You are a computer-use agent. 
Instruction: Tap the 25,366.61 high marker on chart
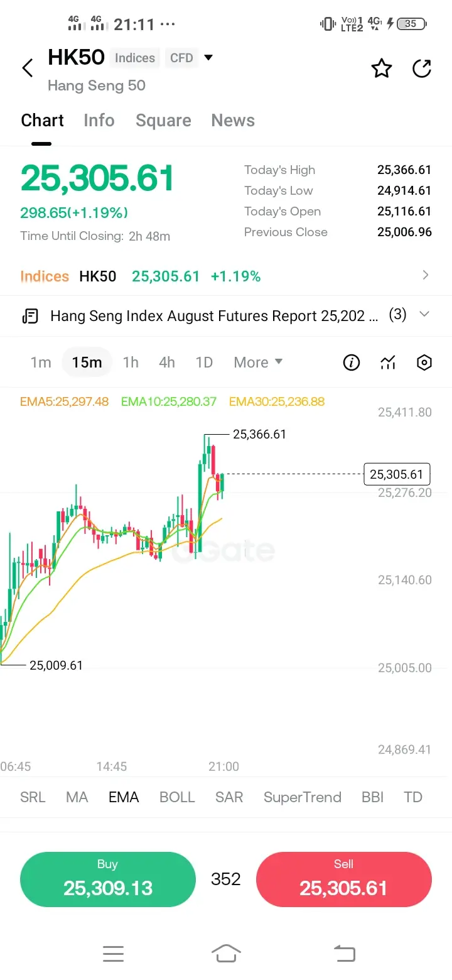(x=259, y=434)
